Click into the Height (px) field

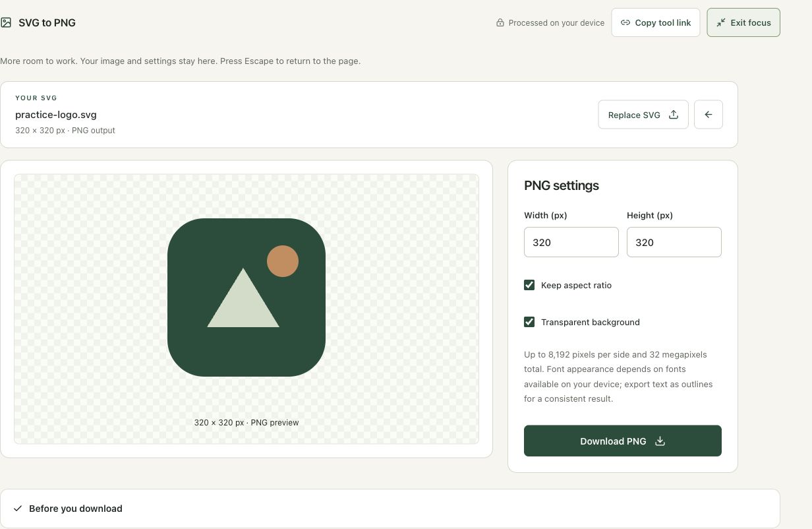pyautogui.click(x=674, y=242)
